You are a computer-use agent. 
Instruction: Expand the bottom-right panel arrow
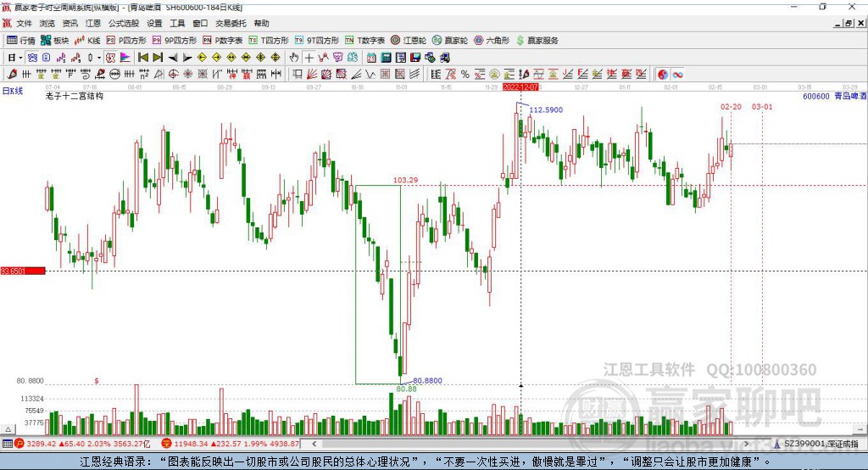click(860, 429)
